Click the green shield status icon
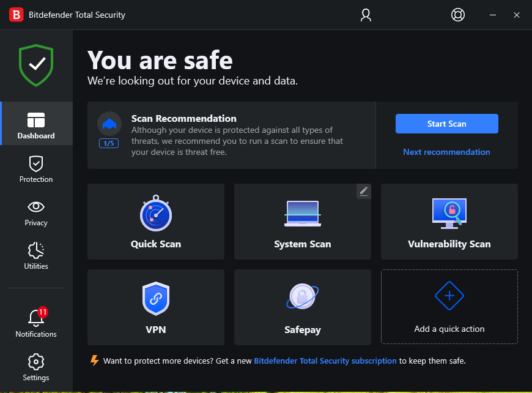Viewport: 532px width, 393px height. (x=36, y=65)
